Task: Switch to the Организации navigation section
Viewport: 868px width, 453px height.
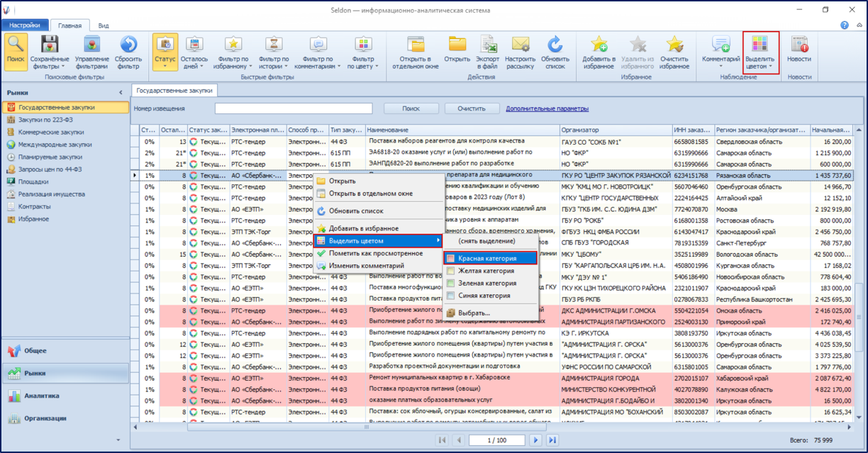Action: point(65,418)
